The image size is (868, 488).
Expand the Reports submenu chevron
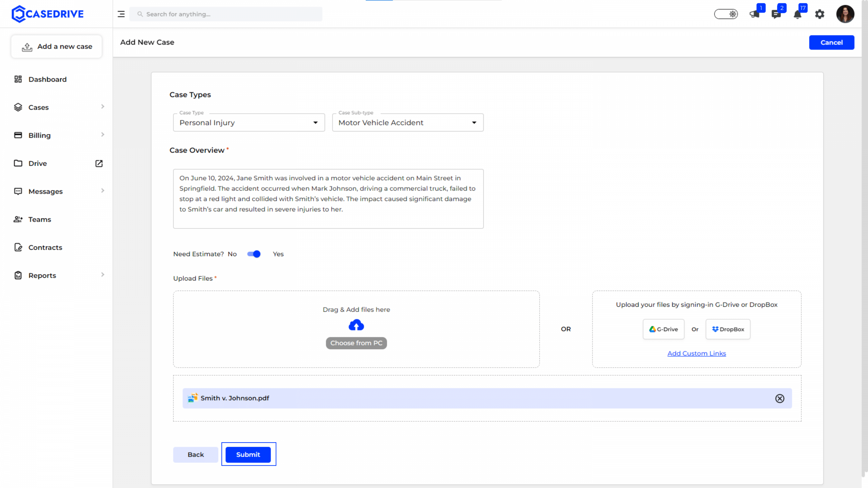point(102,274)
